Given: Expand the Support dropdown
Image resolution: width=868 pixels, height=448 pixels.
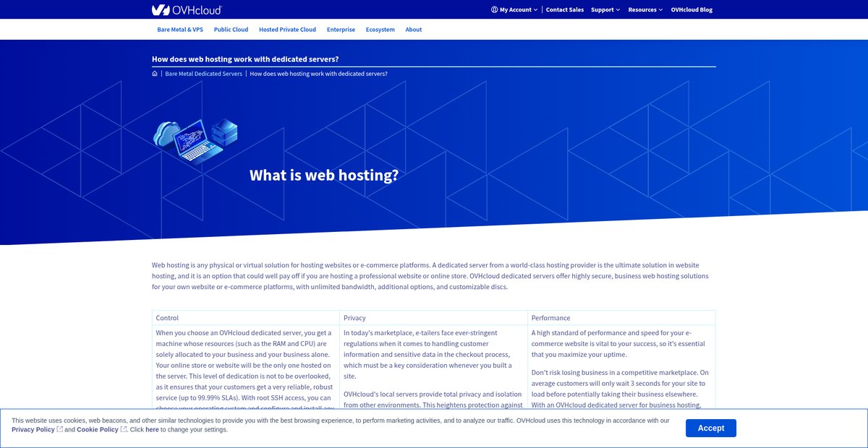Looking at the screenshot, I should (605, 9).
